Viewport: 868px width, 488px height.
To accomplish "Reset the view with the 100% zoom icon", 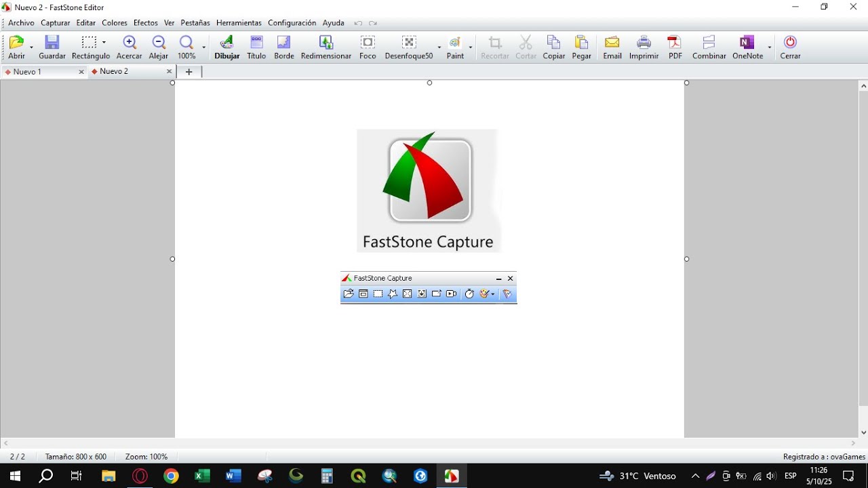I will 186,47.
